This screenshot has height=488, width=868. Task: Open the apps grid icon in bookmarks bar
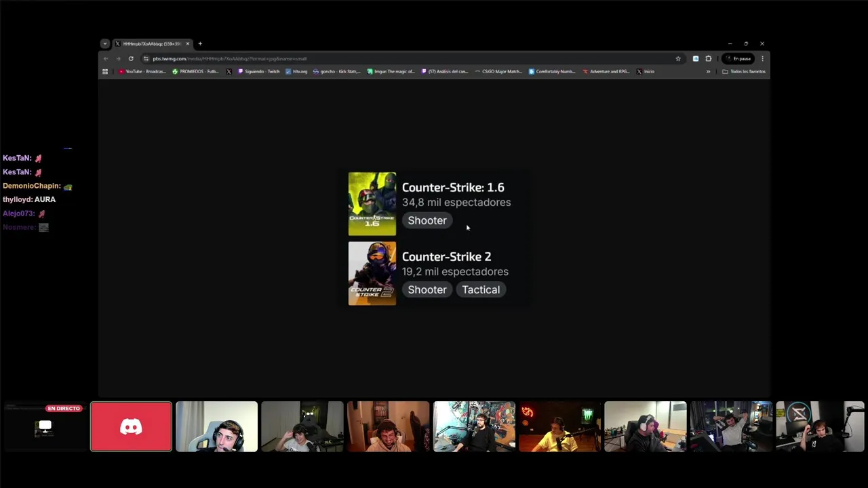coord(105,71)
